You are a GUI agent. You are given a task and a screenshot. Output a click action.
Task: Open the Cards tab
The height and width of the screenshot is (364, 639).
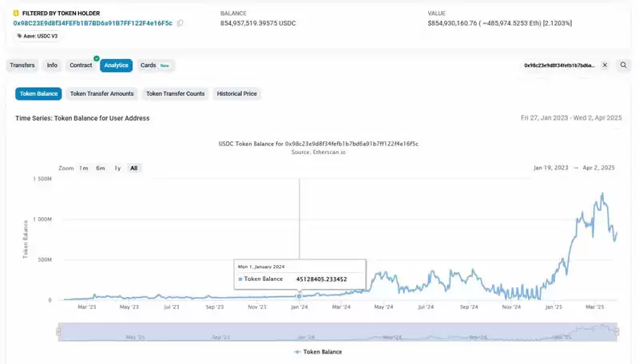click(155, 65)
